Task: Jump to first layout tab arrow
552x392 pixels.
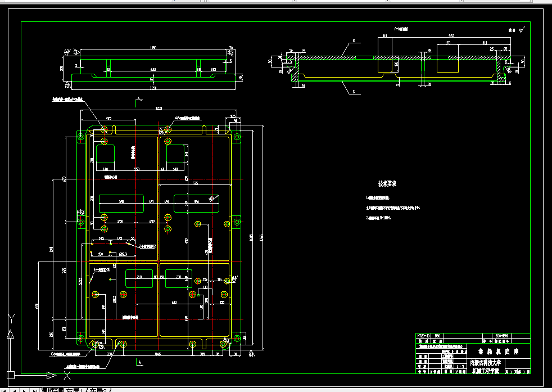Action: pyautogui.click(x=4, y=390)
